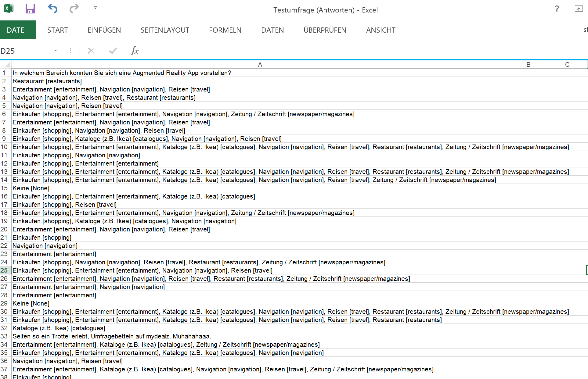
Task: Undo the last action
Action: click(52, 9)
